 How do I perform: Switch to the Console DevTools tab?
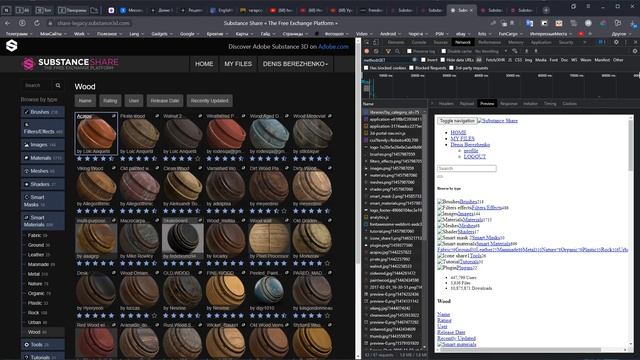pos(418,42)
